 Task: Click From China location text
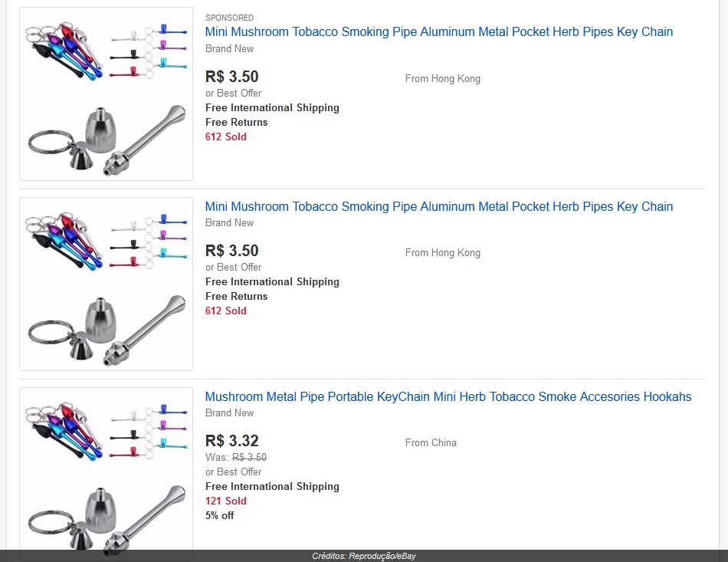[x=431, y=442]
